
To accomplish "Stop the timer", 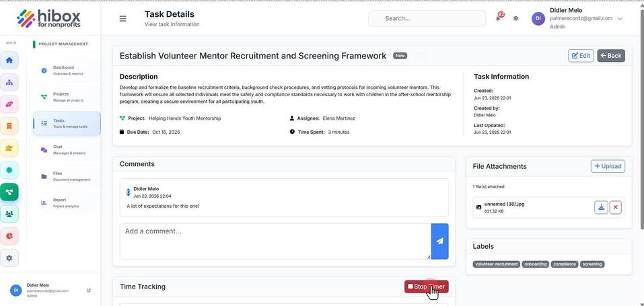I will [427, 286].
